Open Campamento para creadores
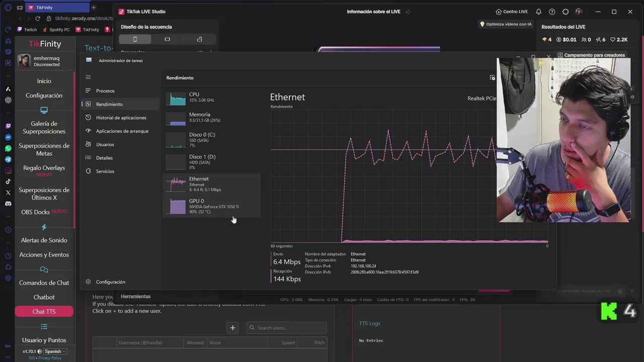The height and width of the screenshot is (362, 644). click(591, 55)
